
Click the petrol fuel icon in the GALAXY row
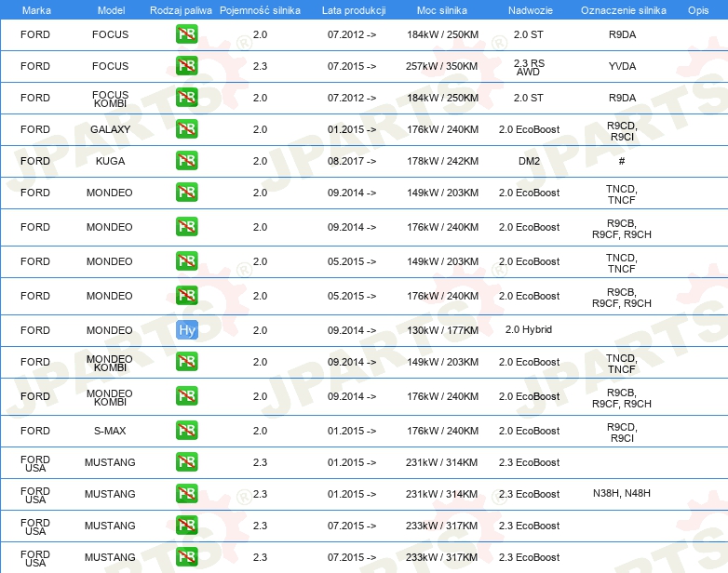point(186,129)
